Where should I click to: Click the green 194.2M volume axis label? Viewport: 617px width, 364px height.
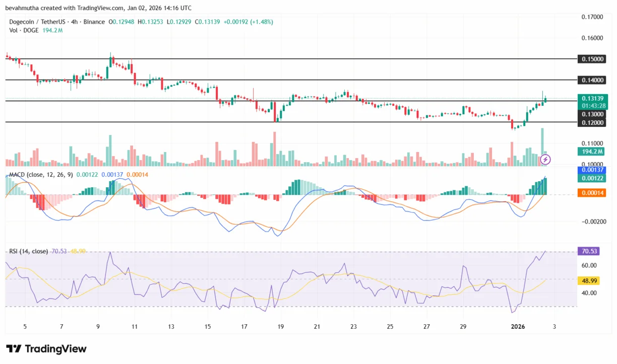[591, 151]
